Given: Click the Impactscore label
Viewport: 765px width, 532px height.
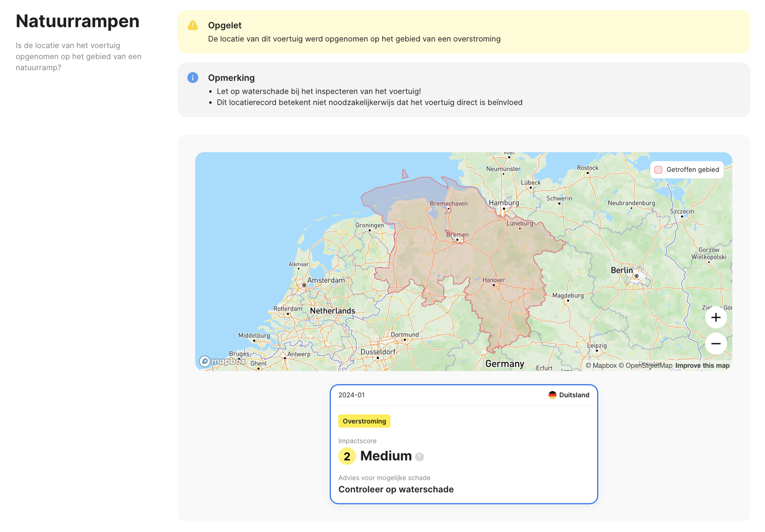Looking at the screenshot, I should point(357,441).
